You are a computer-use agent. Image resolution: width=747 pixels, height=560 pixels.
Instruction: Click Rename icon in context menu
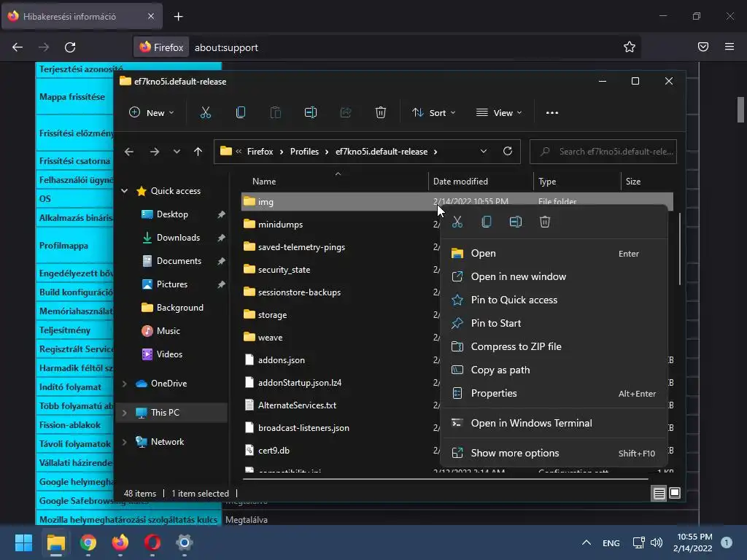coord(516,222)
